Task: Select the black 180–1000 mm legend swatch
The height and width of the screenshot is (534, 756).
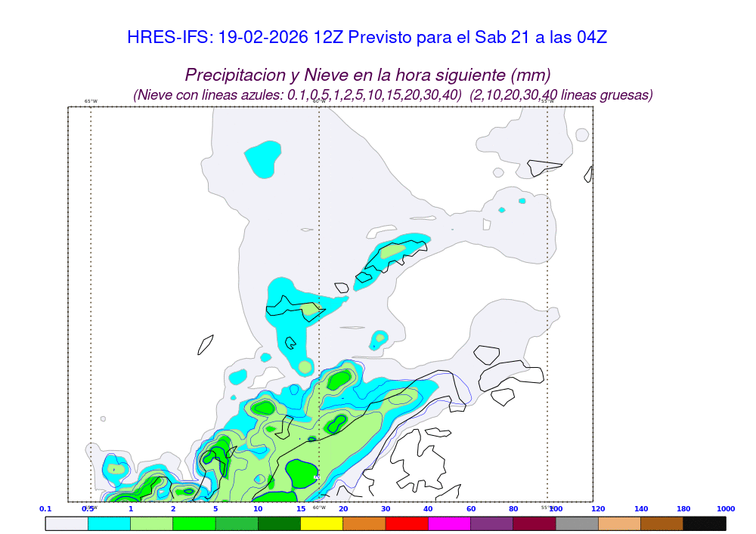Action: (705, 523)
